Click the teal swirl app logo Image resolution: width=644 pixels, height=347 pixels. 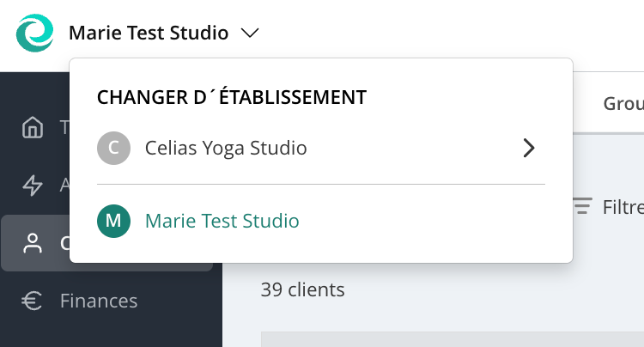tap(35, 33)
